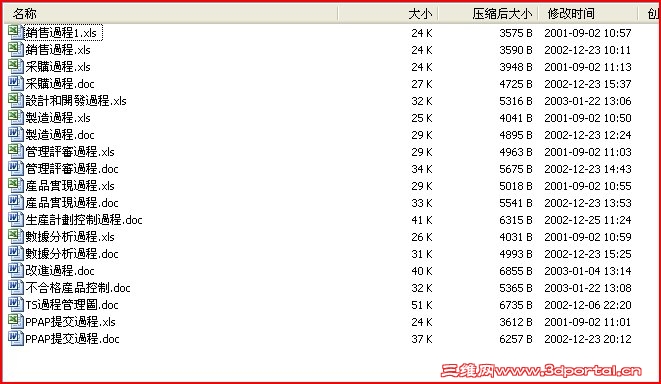The image size is (661, 384).
Task: Click compressed size 4963 B
Action: [516, 152]
